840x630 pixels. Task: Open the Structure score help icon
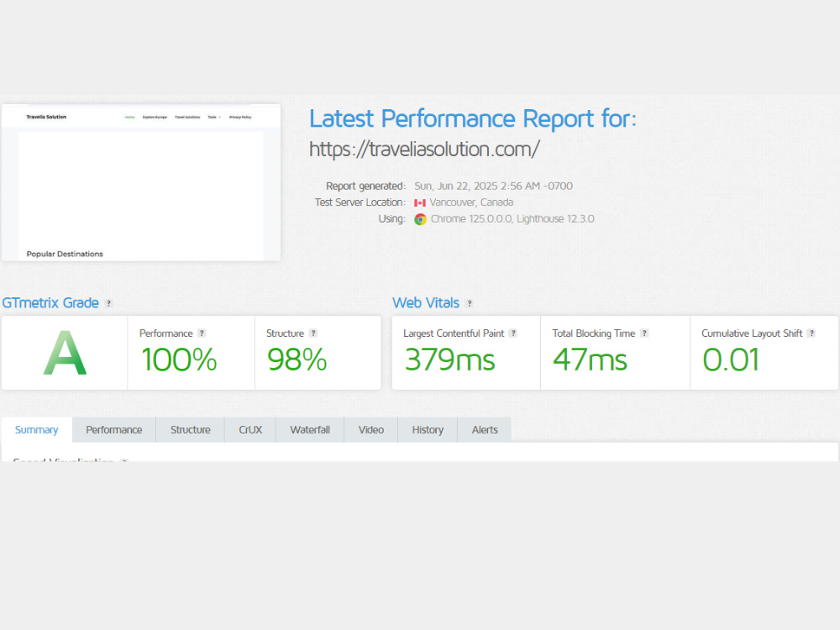(x=313, y=333)
